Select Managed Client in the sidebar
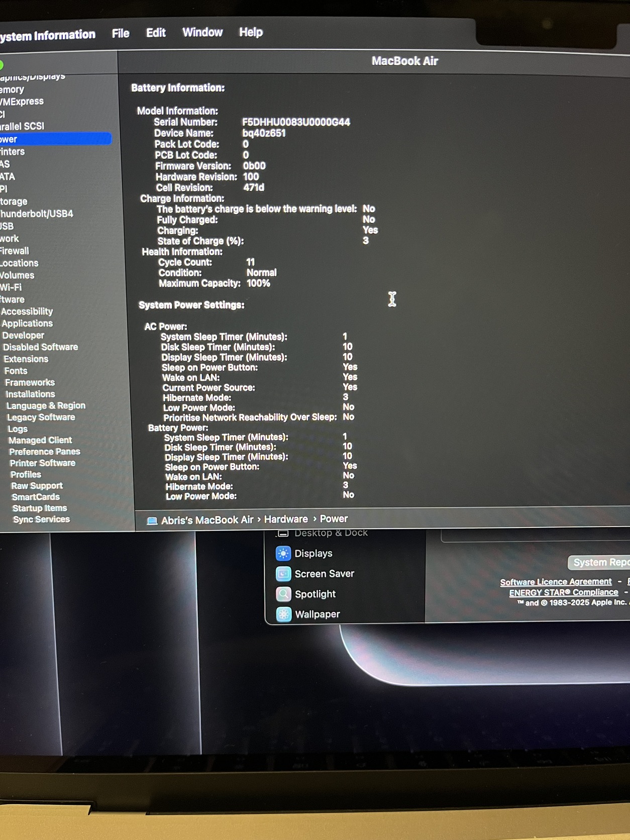Image resolution: width=630 pixels, height=840 pixels. coord(40,440)
